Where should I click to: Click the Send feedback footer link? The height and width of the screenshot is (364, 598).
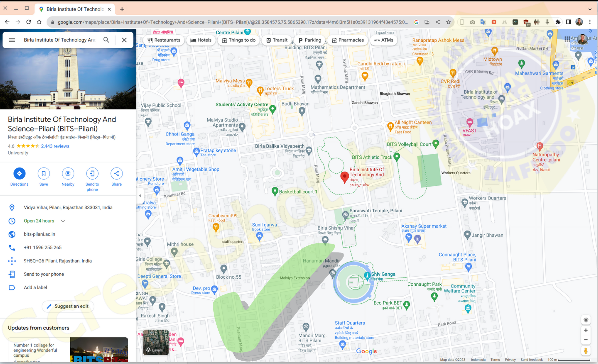(x=532, y=360)
